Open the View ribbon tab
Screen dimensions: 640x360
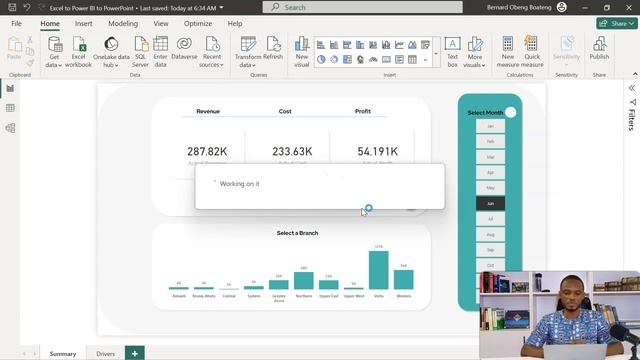(161, 24)
